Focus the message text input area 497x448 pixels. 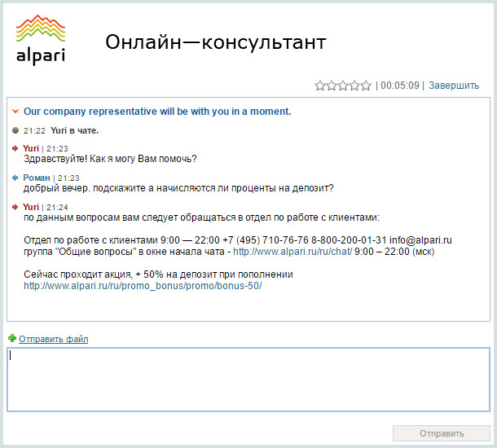(248, 380)
